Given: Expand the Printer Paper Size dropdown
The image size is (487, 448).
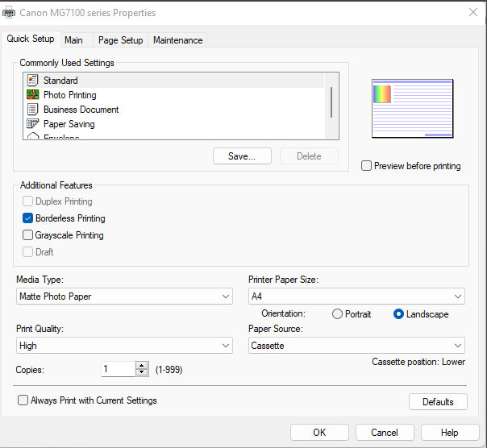Looking at the screenshot, I should click(x=356, y=297).
